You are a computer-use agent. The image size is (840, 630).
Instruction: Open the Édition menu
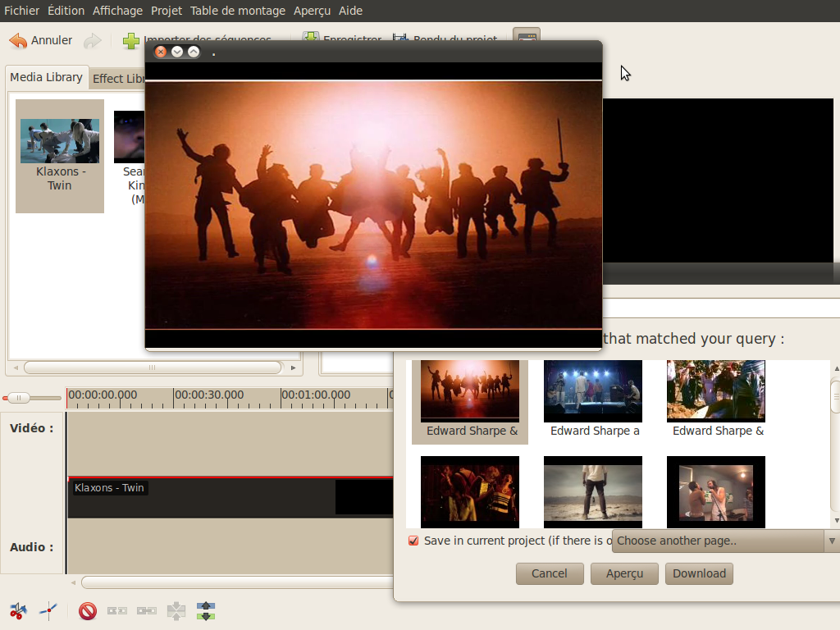[66, 11]
